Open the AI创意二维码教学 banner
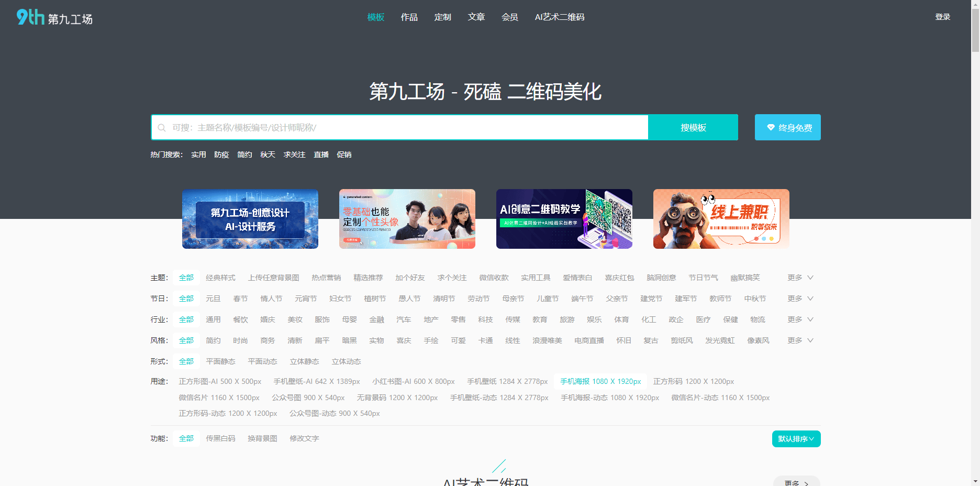The image size is (980, 486). (x=564, y=219)
